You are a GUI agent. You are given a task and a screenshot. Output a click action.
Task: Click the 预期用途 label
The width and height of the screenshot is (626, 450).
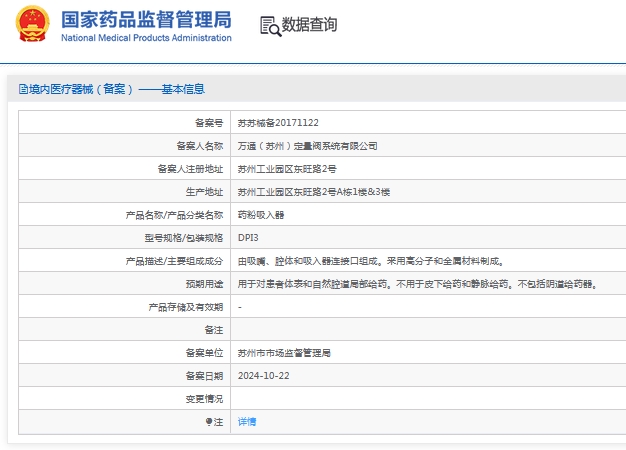pos(204,284)
